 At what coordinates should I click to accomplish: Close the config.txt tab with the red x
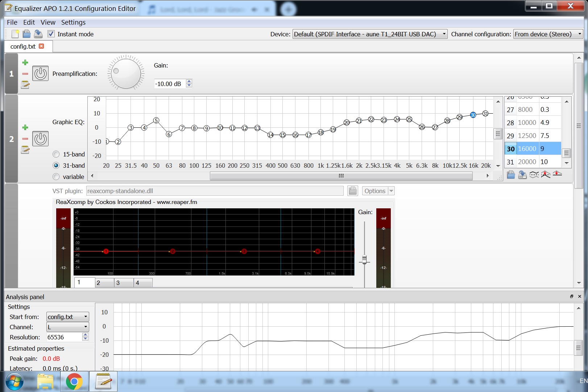(x=41, y=46)
